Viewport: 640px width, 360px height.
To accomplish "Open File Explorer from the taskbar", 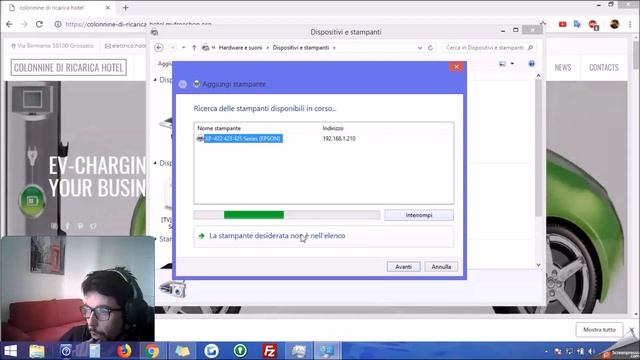I will click(x=37, y=351).
